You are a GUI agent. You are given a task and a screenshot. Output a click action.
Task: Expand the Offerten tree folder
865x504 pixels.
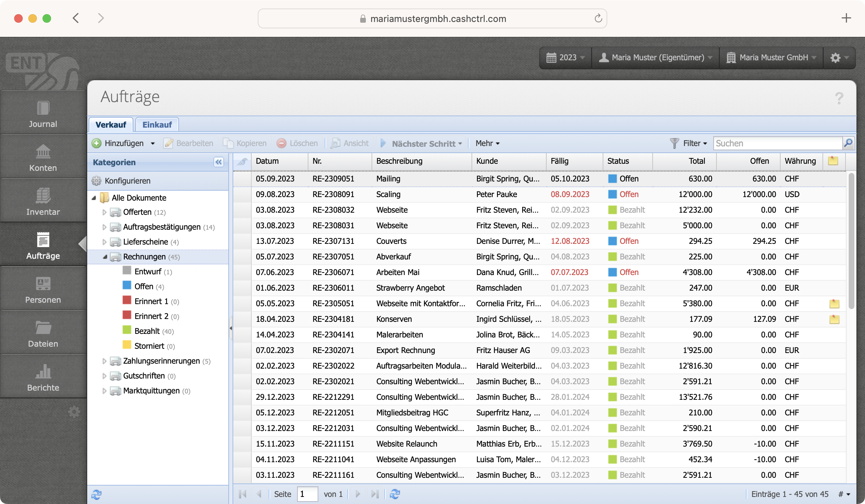(104, 212)
